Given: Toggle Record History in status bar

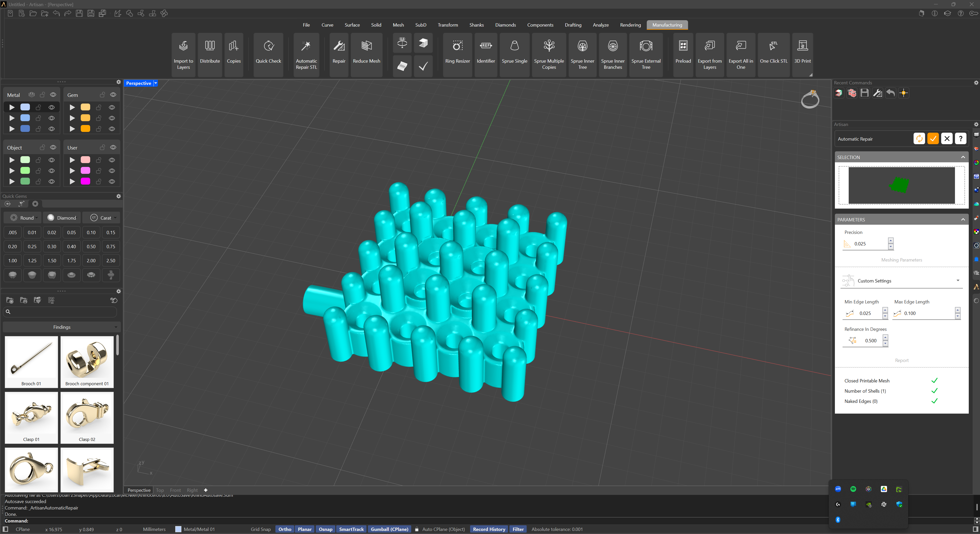Looking at the screenshot, I should tap(489, 529).
